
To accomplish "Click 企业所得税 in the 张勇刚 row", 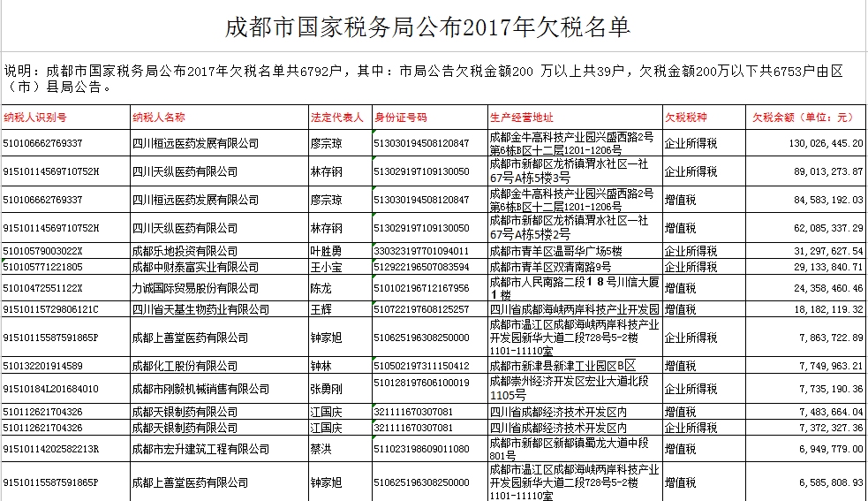I will [x=691, y=389].
